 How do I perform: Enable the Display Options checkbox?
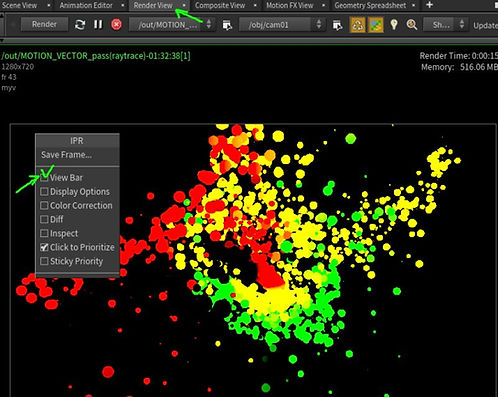click(44, 192)
